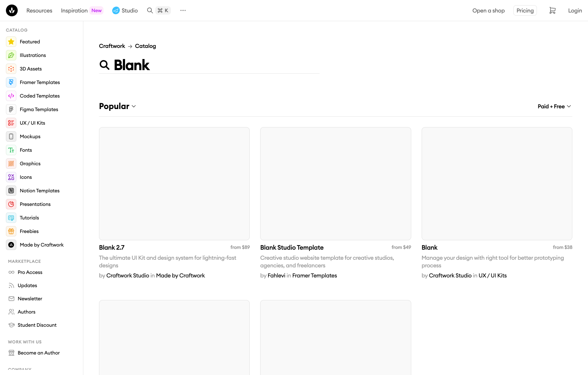The width and height of the screenshot is (588, 375).
Task: Open the three-dot more menu
Action: point(183,10)
